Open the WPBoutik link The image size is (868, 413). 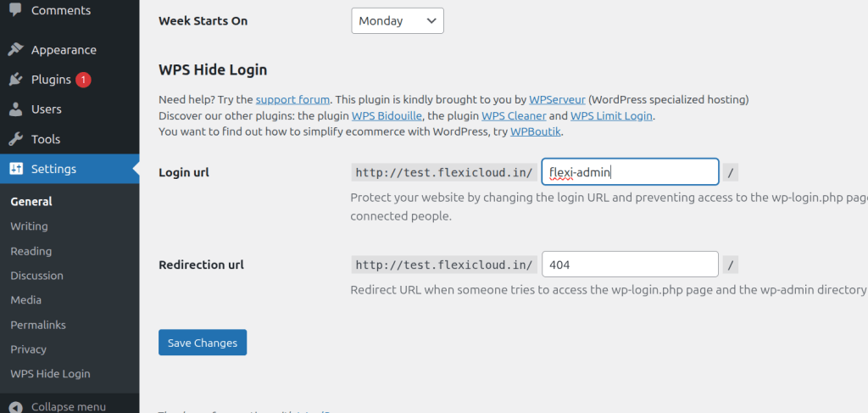(x=536, y=131)
